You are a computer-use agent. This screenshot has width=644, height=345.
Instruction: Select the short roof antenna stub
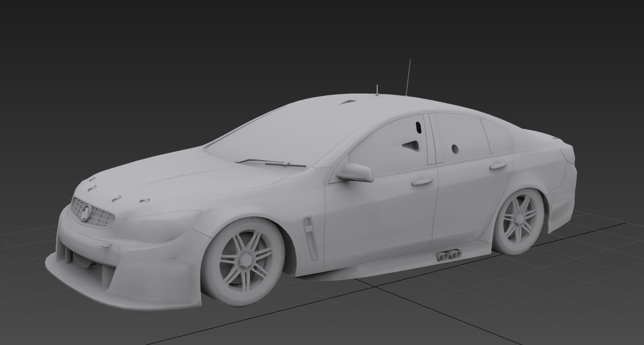377,90
